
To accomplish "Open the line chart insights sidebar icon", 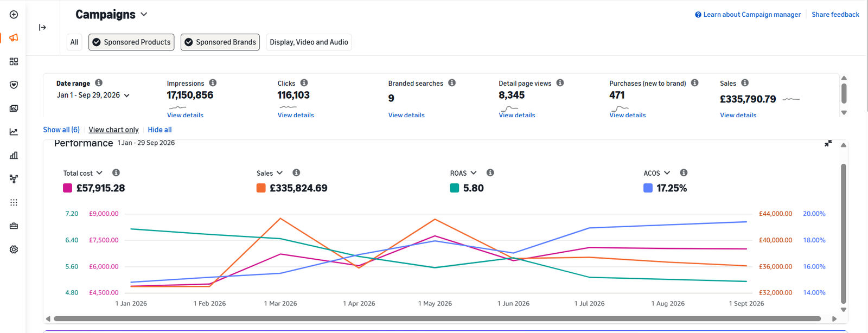I will pos(14,132).
